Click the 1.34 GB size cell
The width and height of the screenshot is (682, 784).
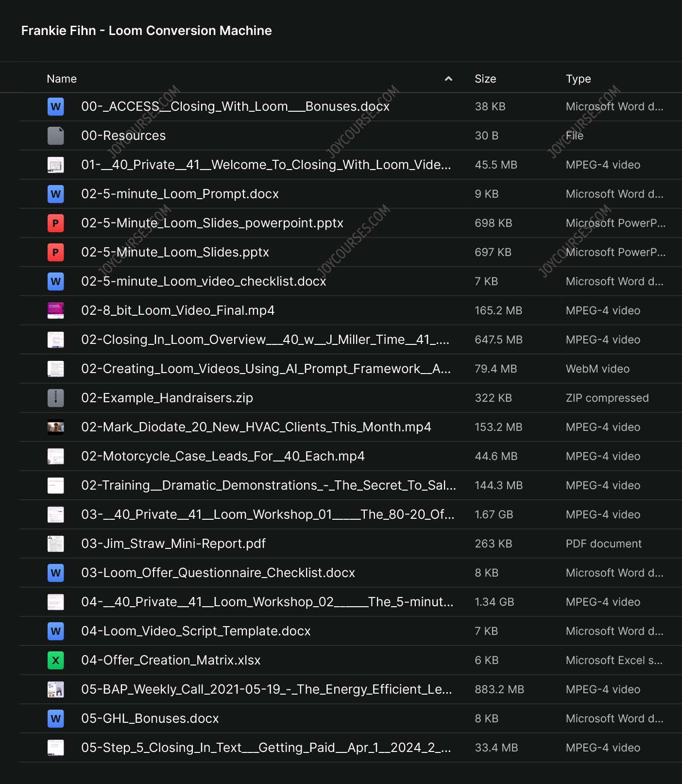(494, 602)
